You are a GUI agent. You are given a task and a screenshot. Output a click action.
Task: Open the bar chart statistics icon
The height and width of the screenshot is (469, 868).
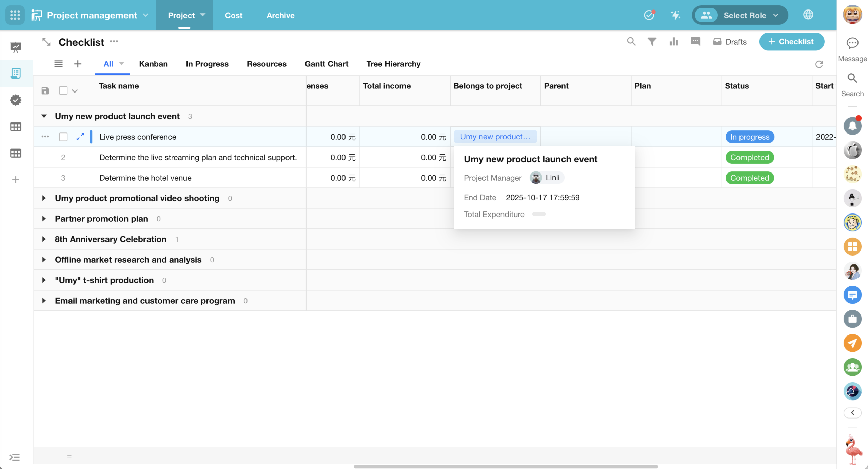pyautogui.click(x=673, y=42)
